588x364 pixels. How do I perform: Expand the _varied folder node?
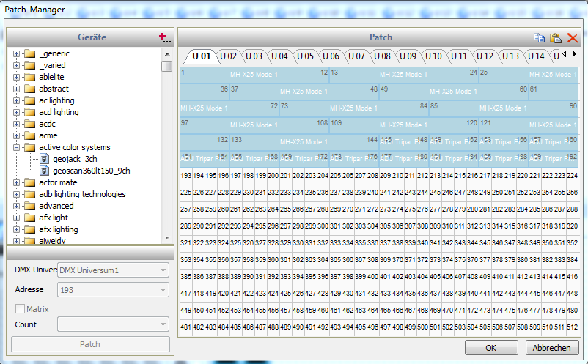(x=16, y=65)
